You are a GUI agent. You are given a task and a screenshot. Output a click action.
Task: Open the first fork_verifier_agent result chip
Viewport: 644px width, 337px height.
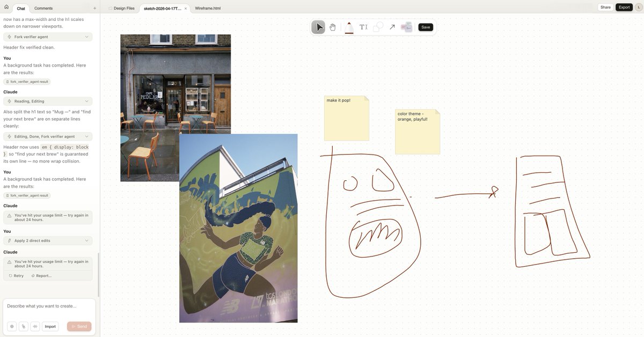(x=27, y=82)
